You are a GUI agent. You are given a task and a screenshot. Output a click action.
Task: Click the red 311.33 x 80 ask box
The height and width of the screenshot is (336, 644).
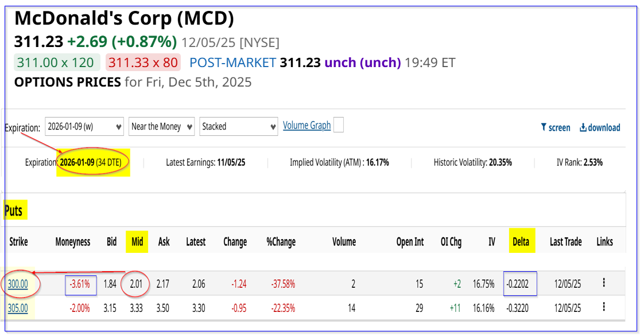pyautogui.click(x=143, y=62)
